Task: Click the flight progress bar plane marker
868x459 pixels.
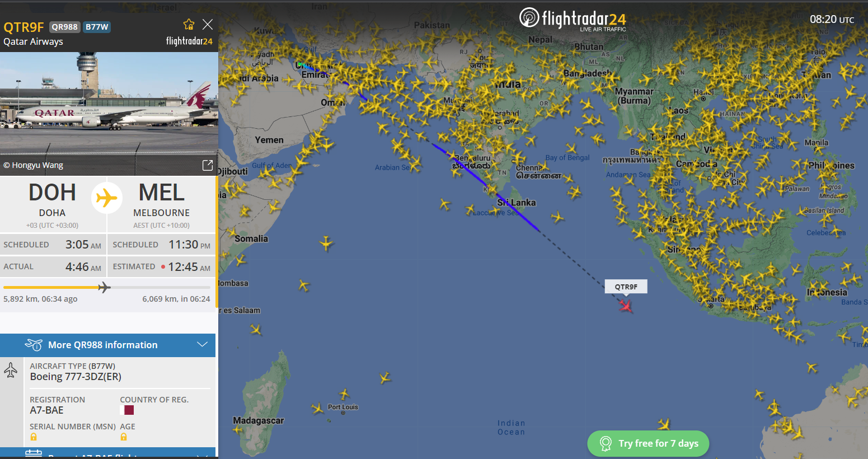Action: click(104, 287)
